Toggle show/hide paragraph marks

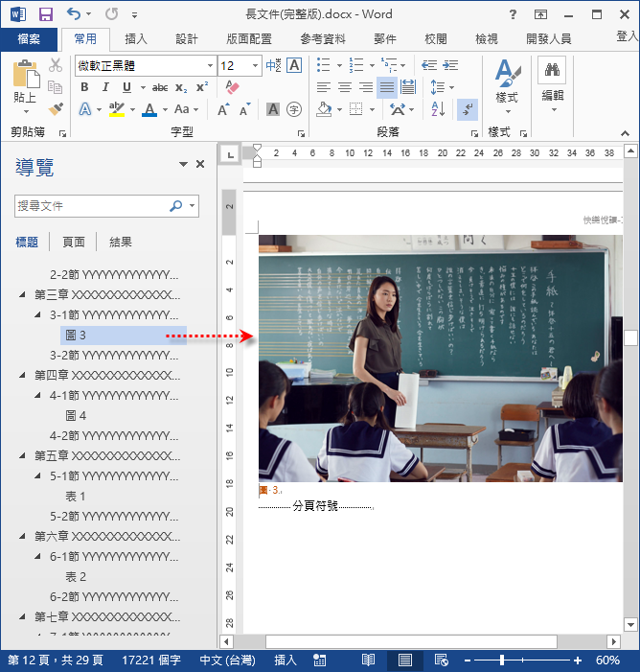click(x=467, y=109)
